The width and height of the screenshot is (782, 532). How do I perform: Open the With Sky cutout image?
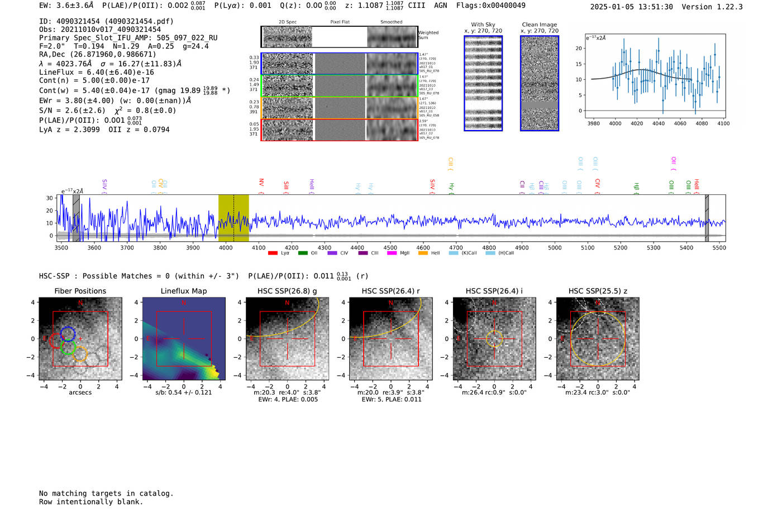coord(483,83)
